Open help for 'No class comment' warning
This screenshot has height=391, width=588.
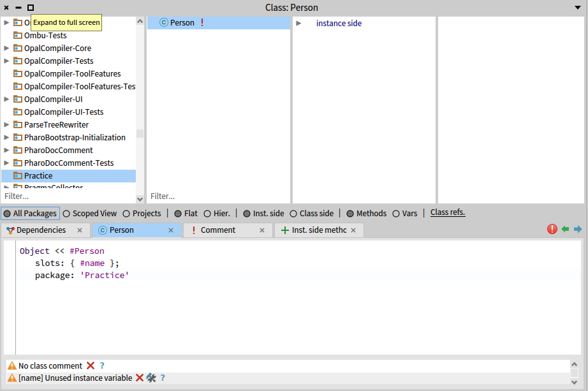pos(102,366)
